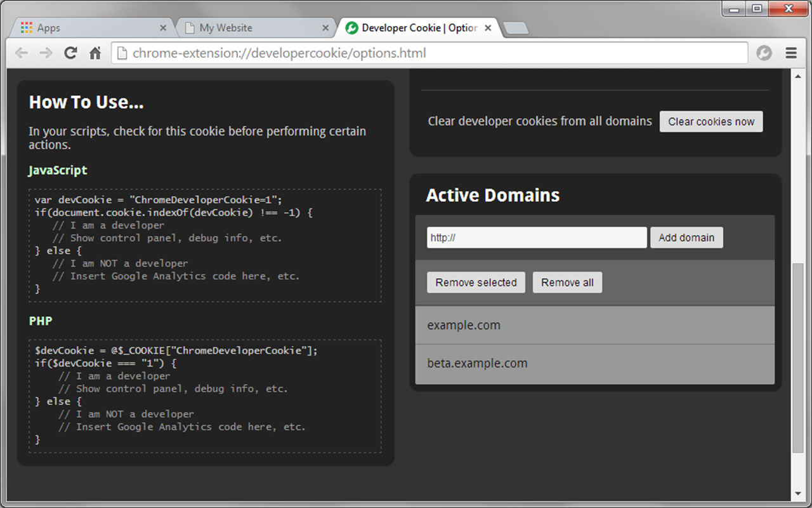This screenshot has width=812, height=508.
Task: Click the $devCookie = @$_COOKIE code line
Action: coord(176,351)
